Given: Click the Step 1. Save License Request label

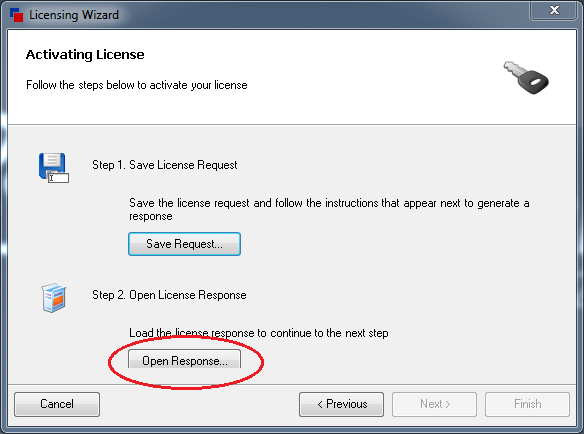Looking at the screenshot, I should (x=165, y=165).
